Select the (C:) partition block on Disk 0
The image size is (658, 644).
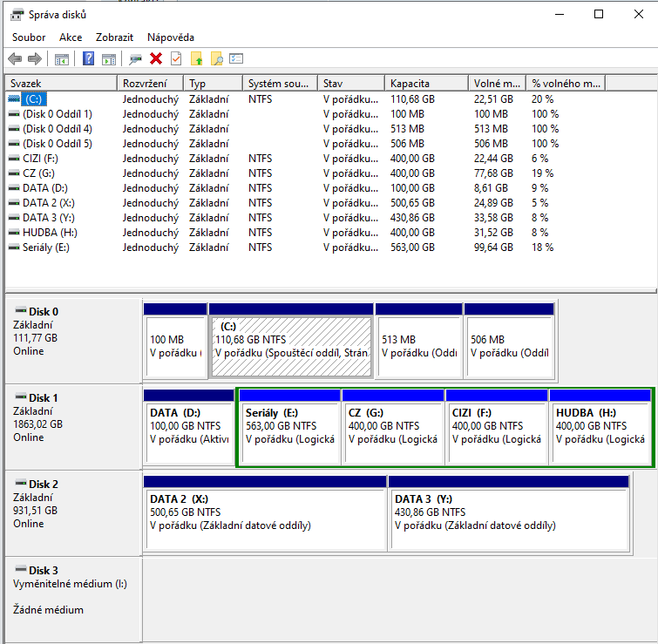click(291, 345)
